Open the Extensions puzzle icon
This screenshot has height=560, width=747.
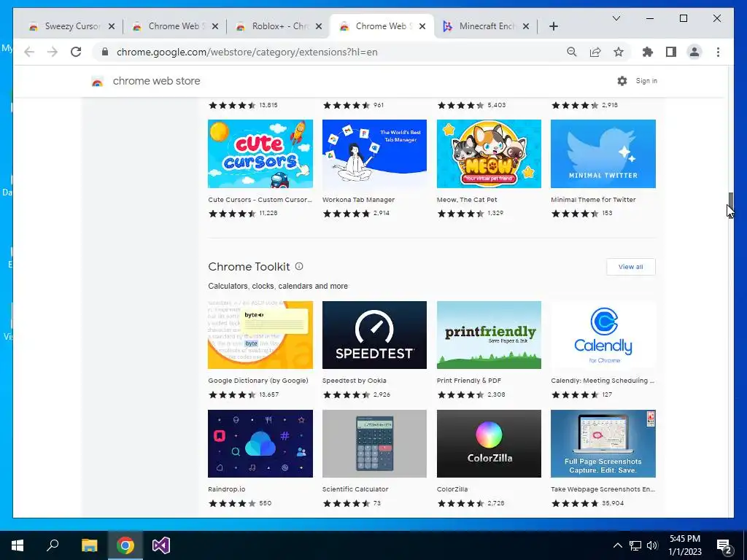pyautogui.click(x=648, y=52)
